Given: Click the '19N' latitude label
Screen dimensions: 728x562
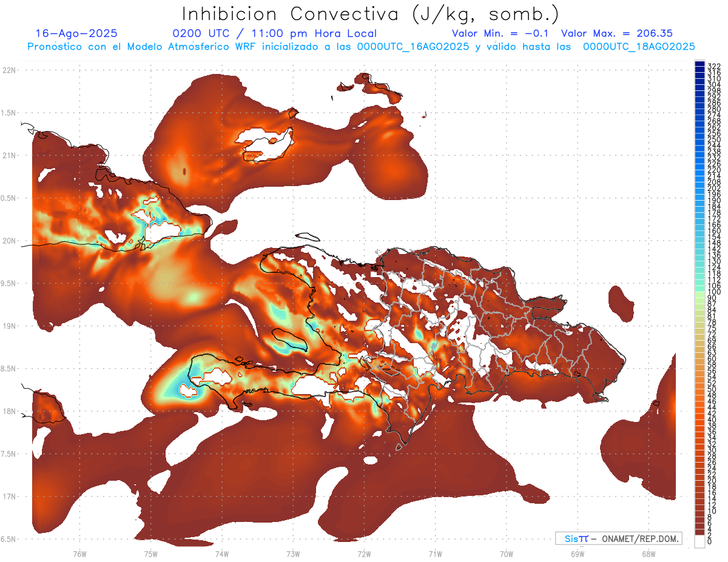Looking at the screenshot, I should click(10, 326).
